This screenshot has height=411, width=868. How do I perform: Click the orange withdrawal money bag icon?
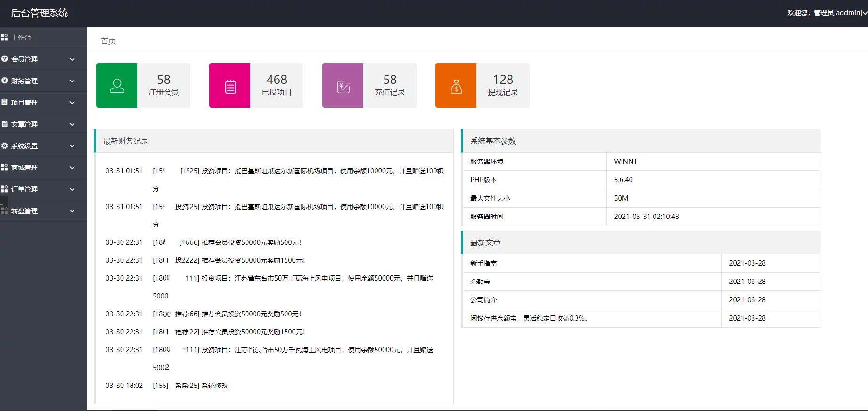tap(456, 86)
